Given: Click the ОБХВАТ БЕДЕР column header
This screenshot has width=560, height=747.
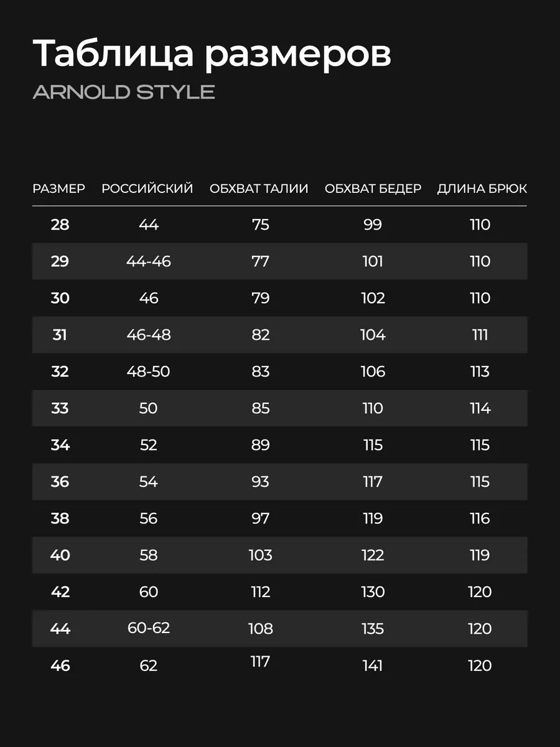Looking at the screenshot, I should [373, 189].
